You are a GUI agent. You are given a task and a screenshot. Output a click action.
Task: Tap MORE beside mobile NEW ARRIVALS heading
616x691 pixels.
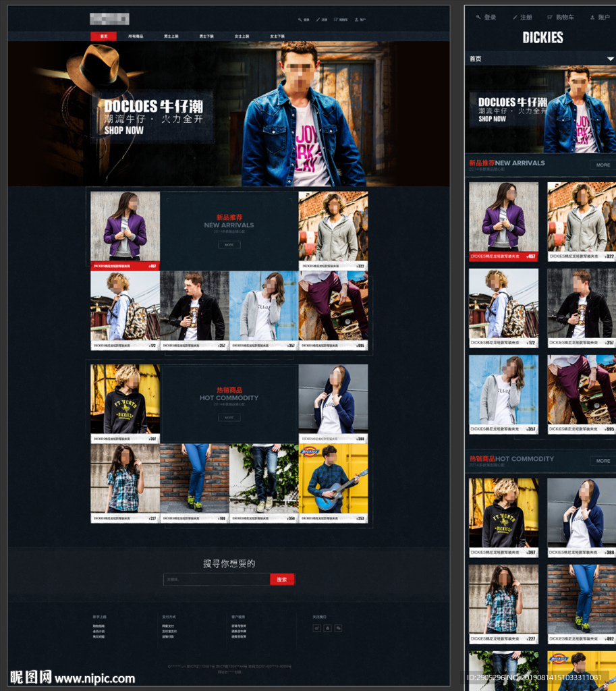click(603, 165)
